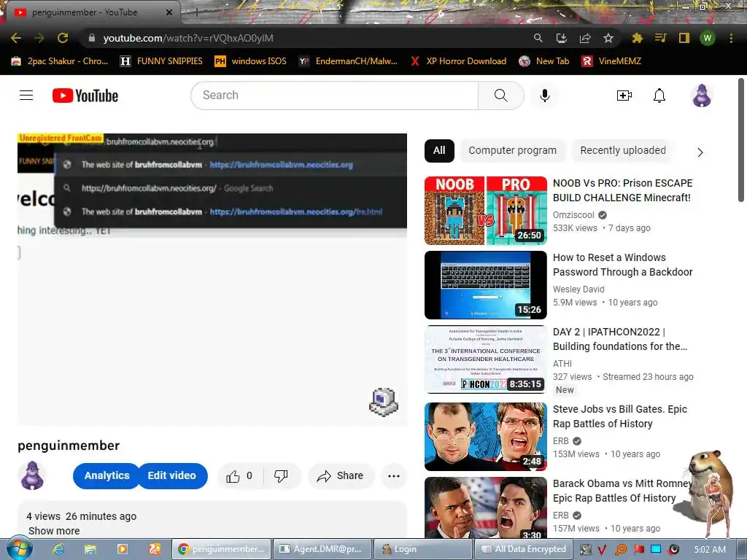This screenshot has height=560, width=747.
Task: Dislike the penguinmember video
Action: click(x=281, y=475)
